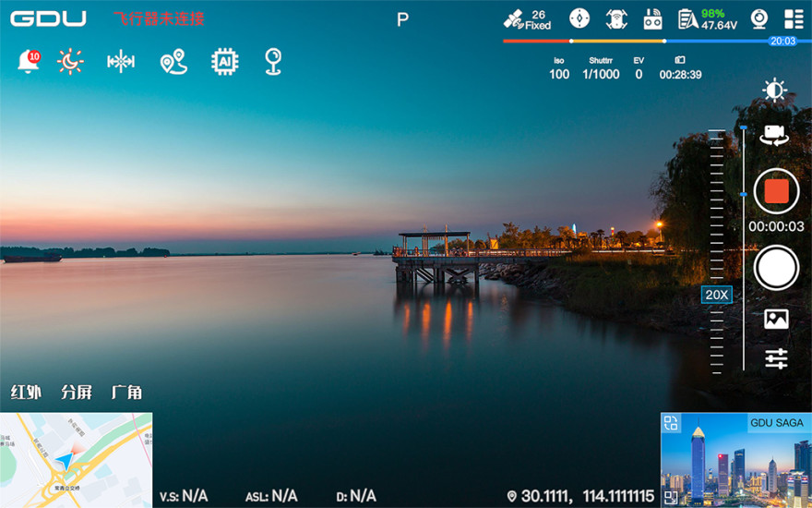Expand the mini map thumbnail

point(76,460)
